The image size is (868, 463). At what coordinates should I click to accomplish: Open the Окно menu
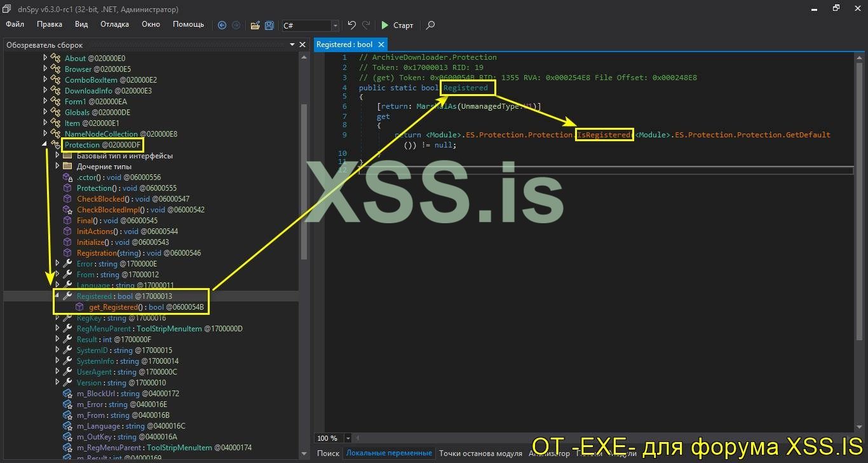click(151, 24)
